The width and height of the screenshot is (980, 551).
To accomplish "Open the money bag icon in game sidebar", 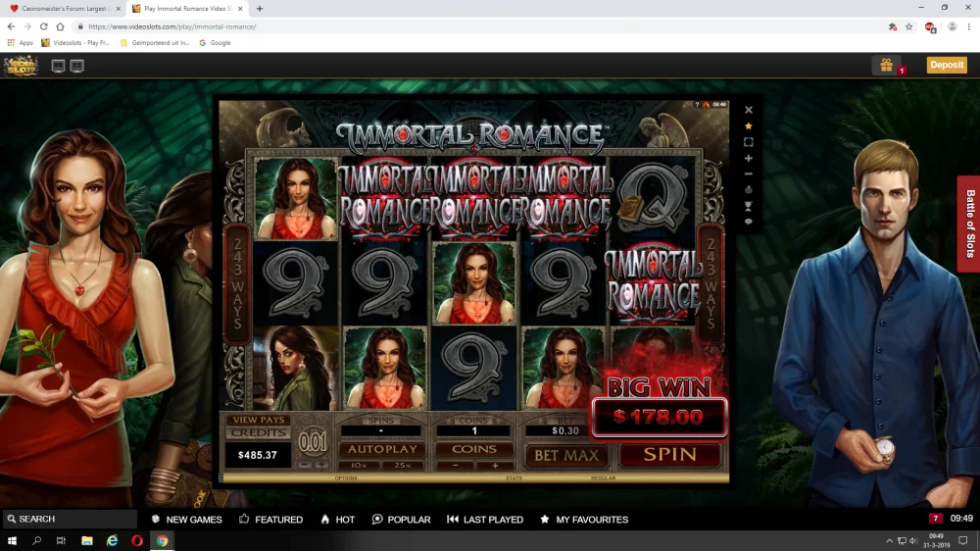I will point(748,189).
